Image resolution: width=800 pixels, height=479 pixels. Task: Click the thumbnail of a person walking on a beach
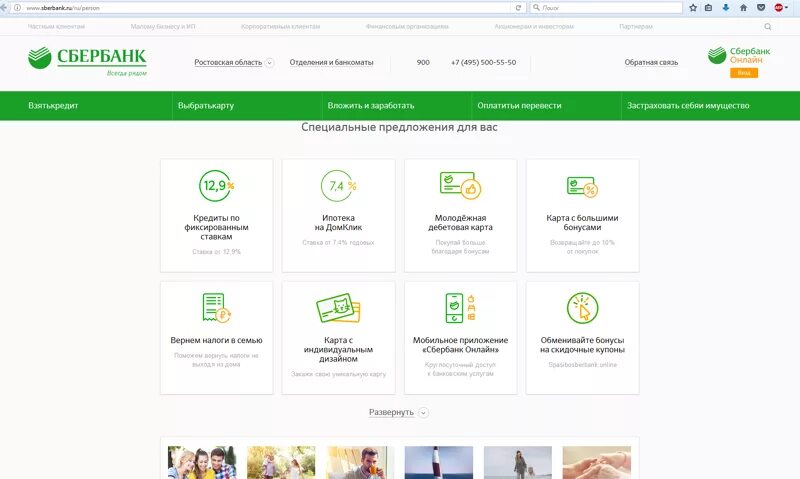point(517,462)
